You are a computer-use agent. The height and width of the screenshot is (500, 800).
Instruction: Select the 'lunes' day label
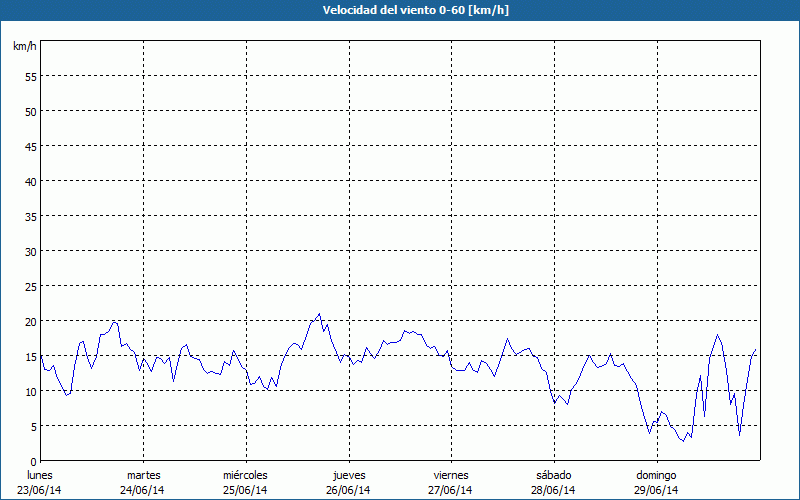coord(40,475)
